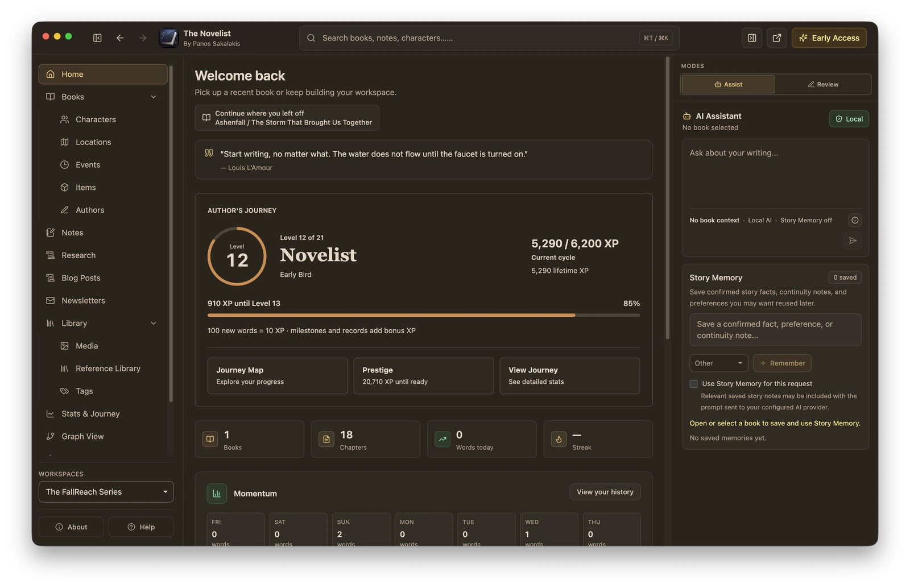Screen dimensions: 910x588
Task: Click the XP level progress bar
Action: click(424, 315)
